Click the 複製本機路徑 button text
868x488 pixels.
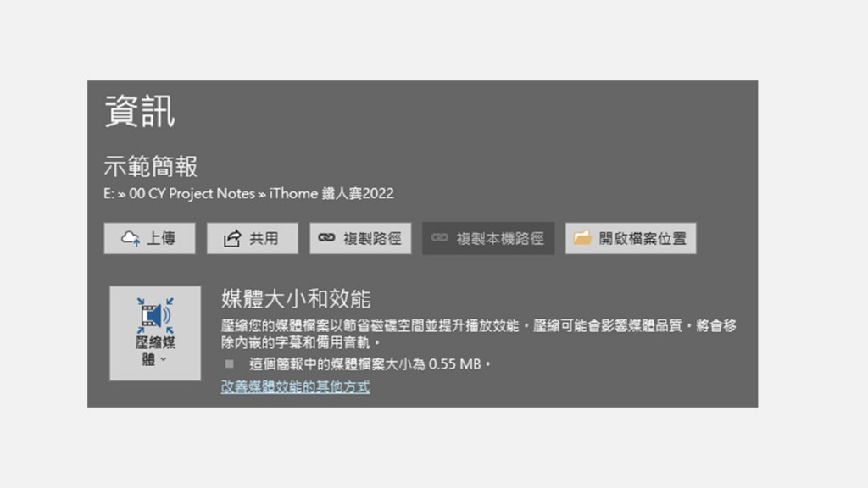coord(500,238)
